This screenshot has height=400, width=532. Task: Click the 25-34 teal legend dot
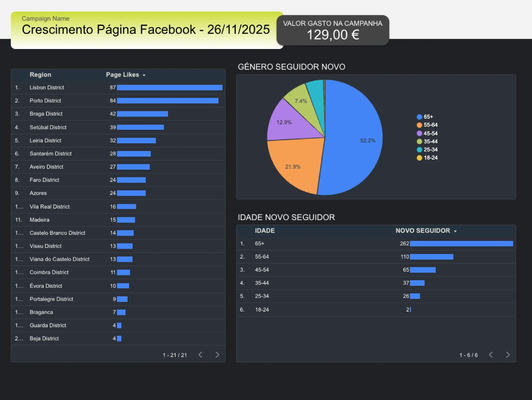coord(419,150)
